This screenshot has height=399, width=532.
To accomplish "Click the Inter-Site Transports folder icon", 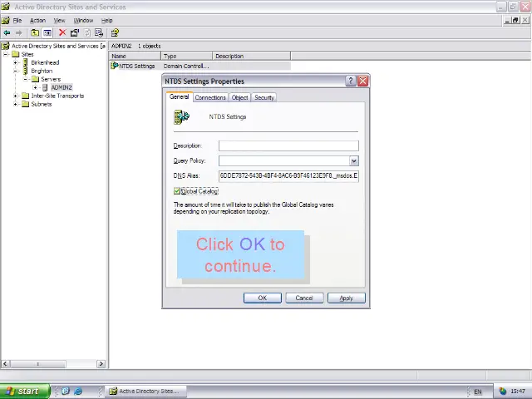I will click(x=26, y=96).
